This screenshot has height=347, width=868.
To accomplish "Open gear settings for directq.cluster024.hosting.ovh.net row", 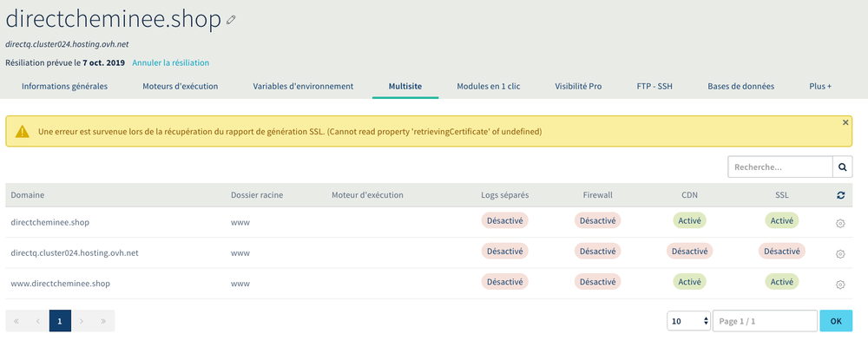I will 840,253.
